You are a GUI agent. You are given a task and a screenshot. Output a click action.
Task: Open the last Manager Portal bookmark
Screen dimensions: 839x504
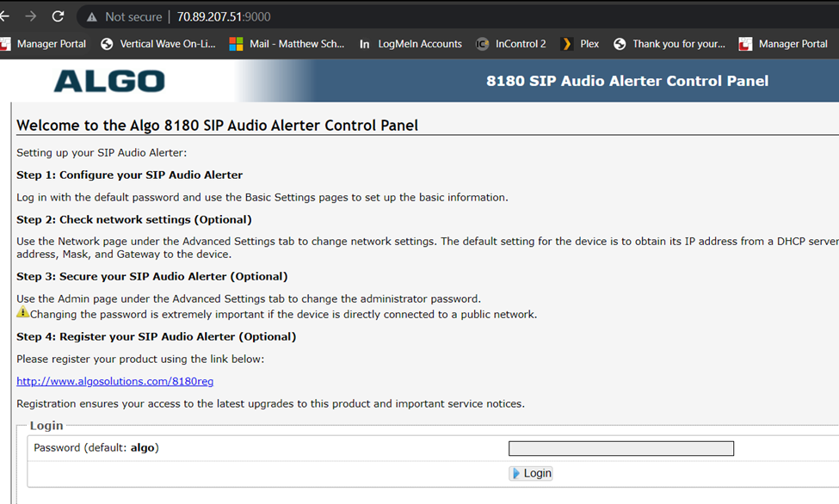[783, 44]
